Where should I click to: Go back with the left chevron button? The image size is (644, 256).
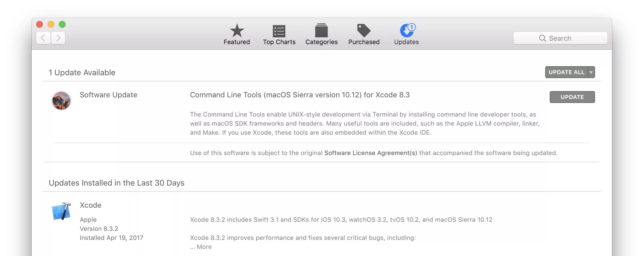(x=43, y=38)
